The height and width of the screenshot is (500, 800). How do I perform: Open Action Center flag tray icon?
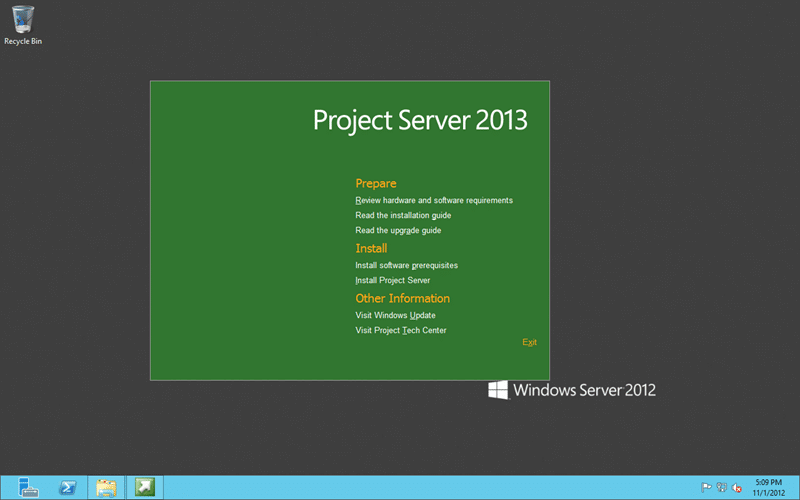[706, 488]
